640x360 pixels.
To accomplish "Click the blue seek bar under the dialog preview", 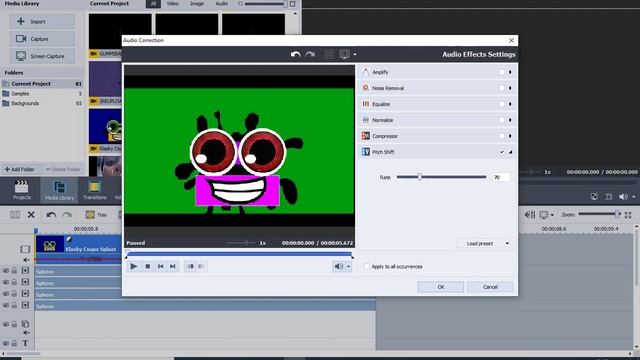I will coord(239,254).
